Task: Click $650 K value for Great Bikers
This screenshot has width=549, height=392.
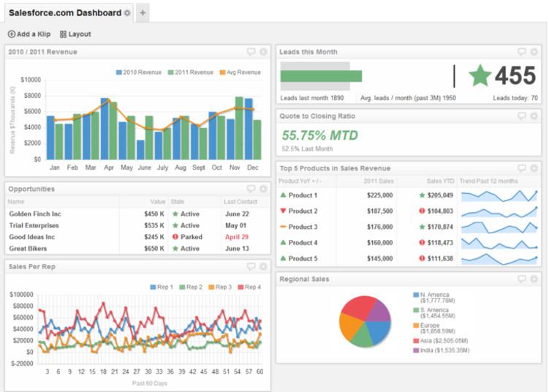Action: point(154,249)
